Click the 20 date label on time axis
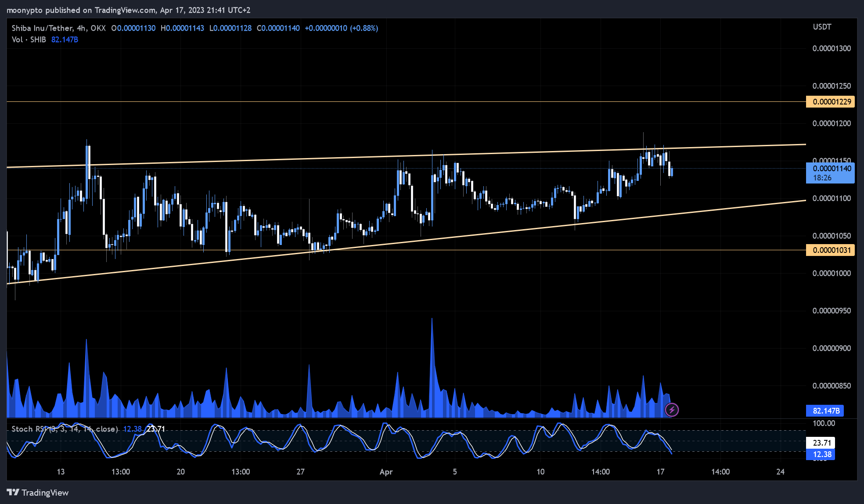The image size is (864, 504). click(x=180, y=472)
